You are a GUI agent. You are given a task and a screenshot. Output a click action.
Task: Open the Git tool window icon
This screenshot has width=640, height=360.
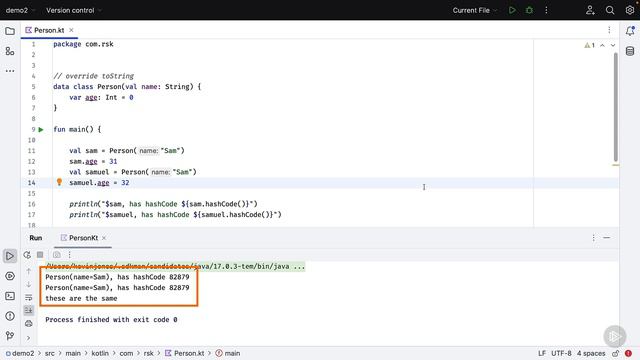click(10, 336)
